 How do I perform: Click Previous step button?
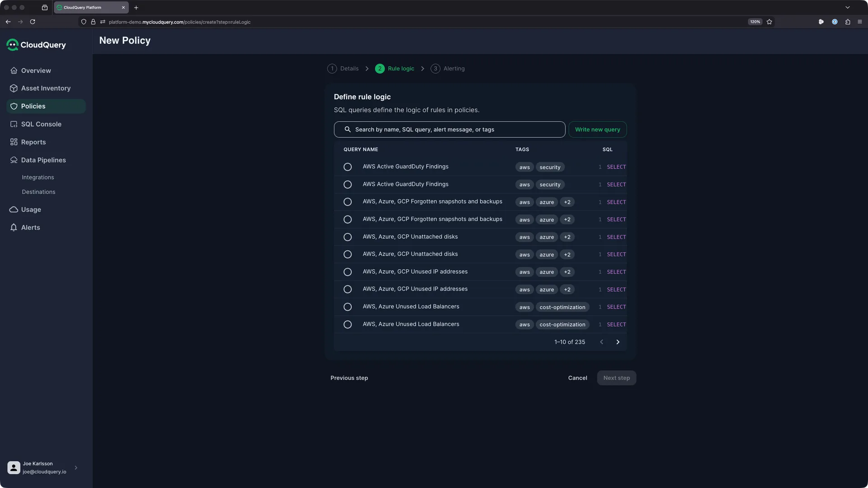(349, 378)
